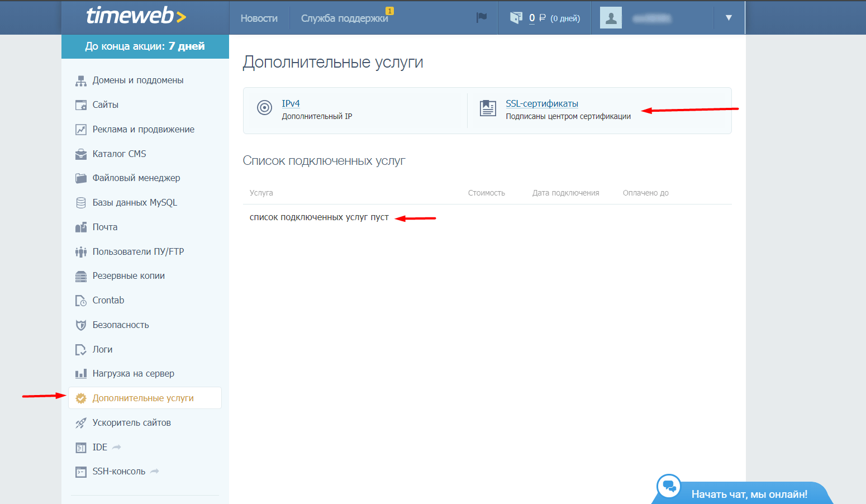
Task: Expand the account dropdown arrow
Action: tap(729, 18)
